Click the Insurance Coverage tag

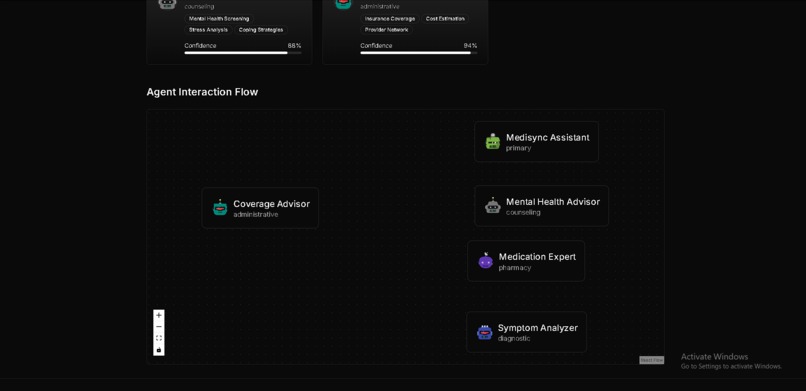pyautogui.click(x=390, y=18)
